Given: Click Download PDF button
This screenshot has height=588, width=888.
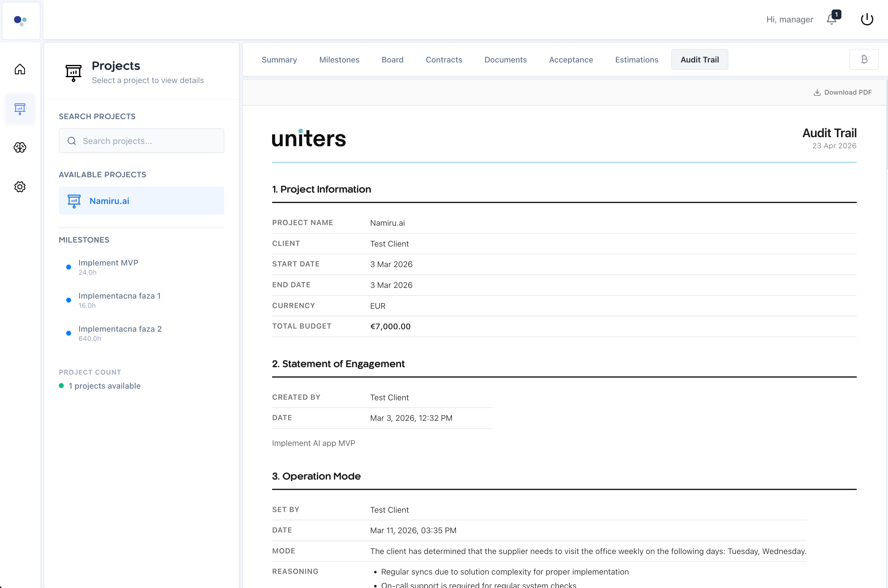Looking at the screenshot, I should coord(843,92).
